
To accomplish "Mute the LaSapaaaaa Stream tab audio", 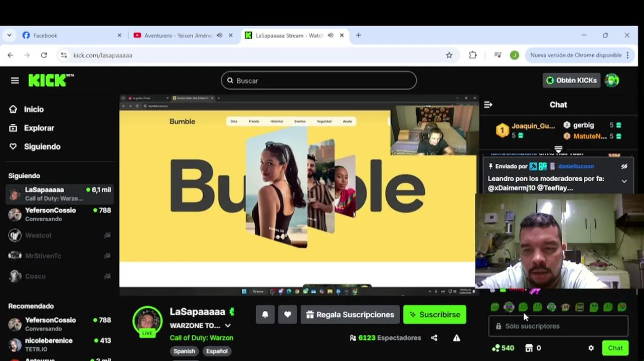I will pyautogui.click(x=331, y=36).
